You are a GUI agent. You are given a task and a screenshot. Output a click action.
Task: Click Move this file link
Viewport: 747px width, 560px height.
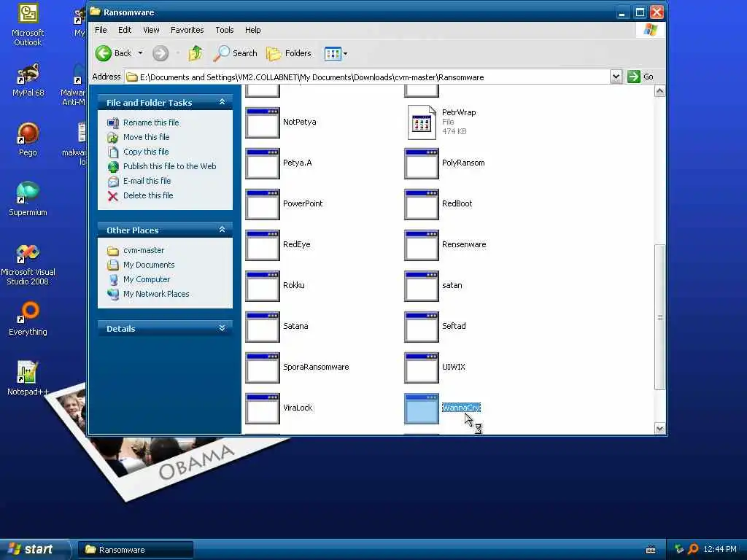click(146, 137)
